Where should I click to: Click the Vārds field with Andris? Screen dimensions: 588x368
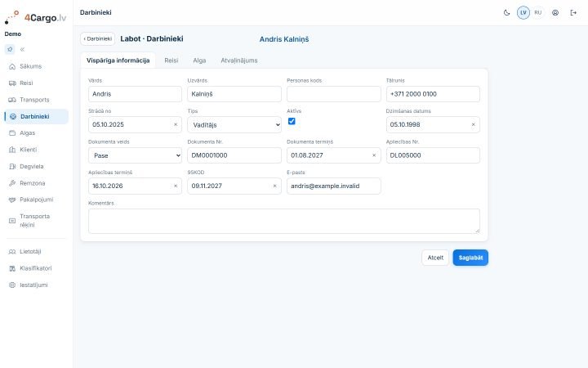135,94
